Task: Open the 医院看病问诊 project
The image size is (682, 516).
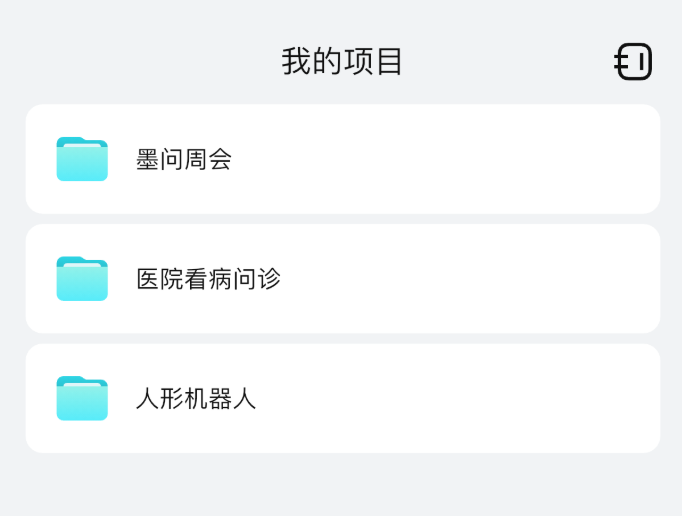Action: pos(343,278)
